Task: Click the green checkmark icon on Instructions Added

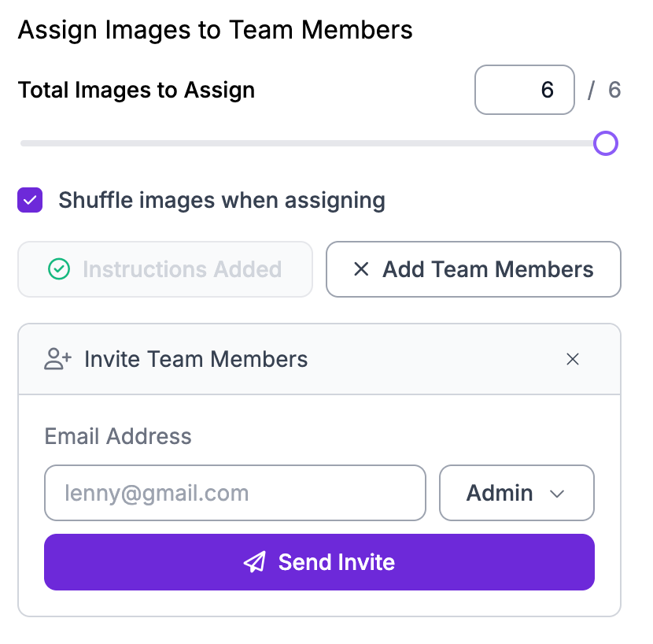Action: tap(59, 268)
